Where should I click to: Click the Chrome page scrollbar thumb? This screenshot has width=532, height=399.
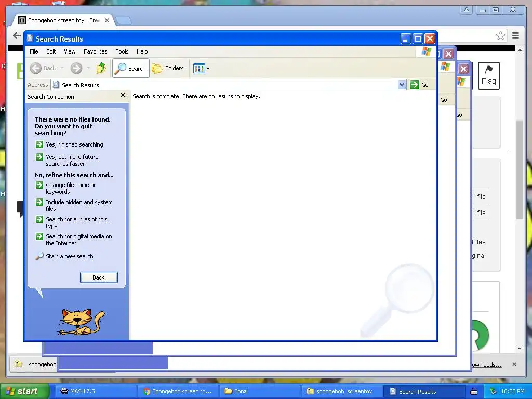click(520, 170)
